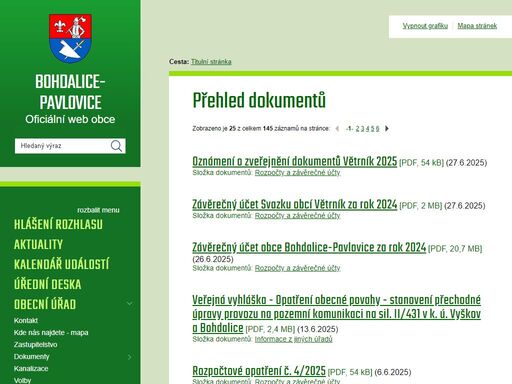Open the Mapa stránek link
The image size is (512, 384).
pos(477,26)
